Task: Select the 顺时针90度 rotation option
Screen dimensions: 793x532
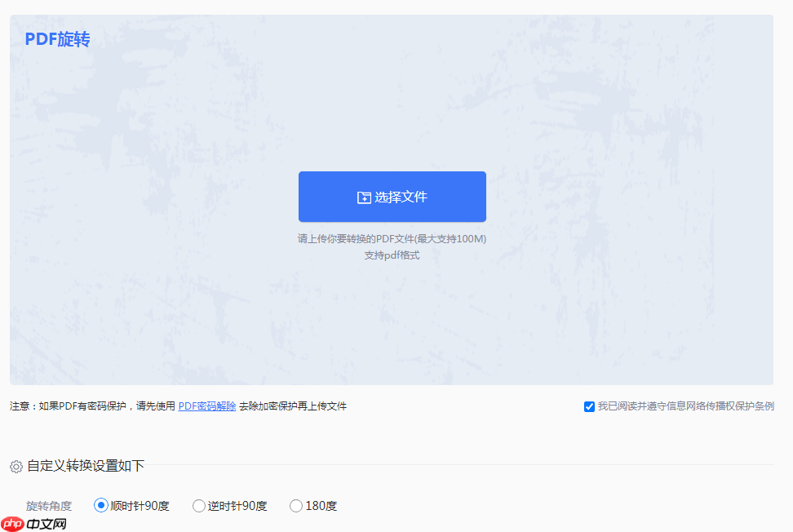Action: [100, 505]
